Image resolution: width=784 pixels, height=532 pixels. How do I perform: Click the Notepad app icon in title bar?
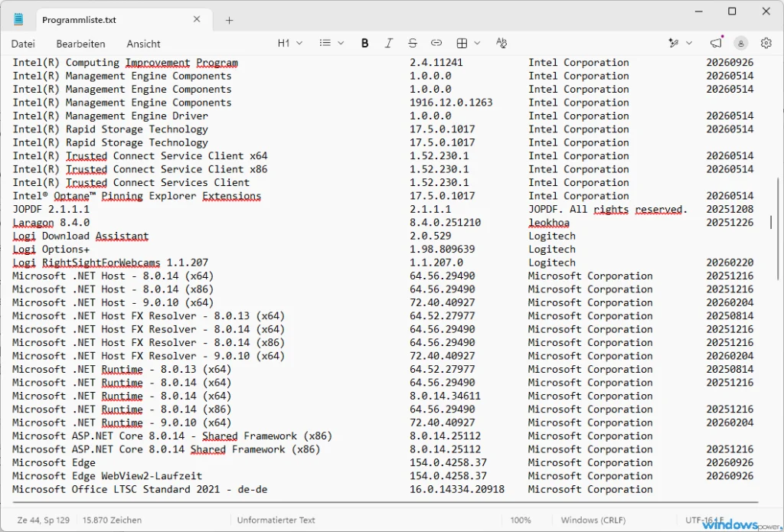click(19, 19)
